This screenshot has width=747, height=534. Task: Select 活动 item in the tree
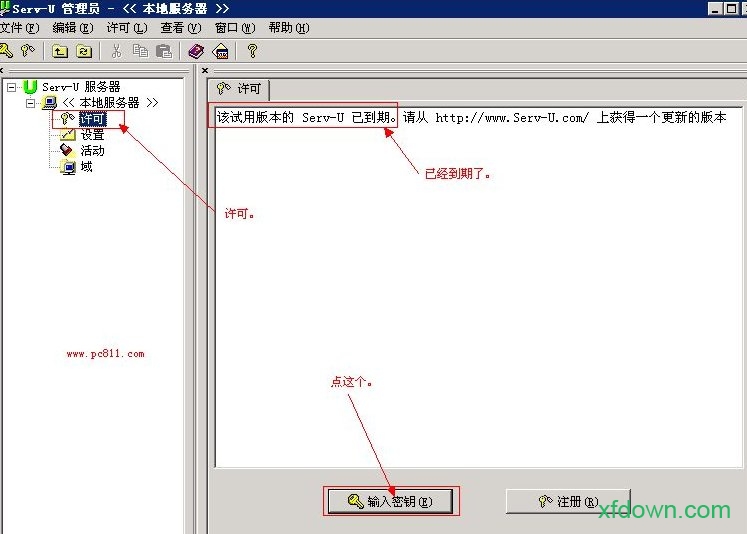coord(92,151)
